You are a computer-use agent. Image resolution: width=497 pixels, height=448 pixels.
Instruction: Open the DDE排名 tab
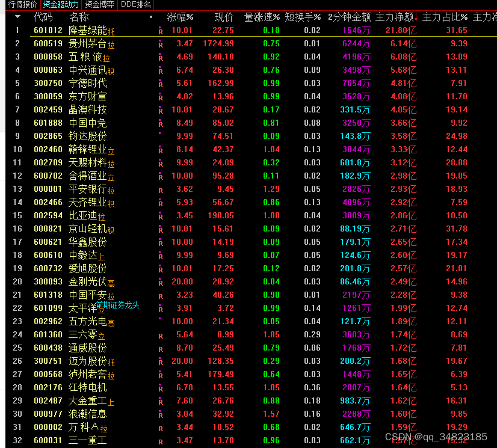pyautogui.click(x=136, y=4)
